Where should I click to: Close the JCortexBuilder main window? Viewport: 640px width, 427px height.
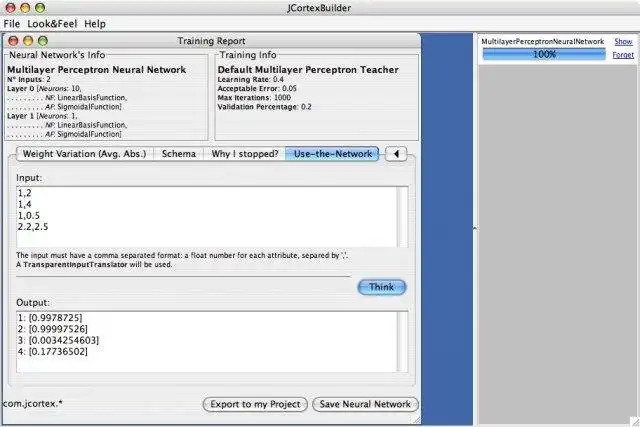click(11, 7)
